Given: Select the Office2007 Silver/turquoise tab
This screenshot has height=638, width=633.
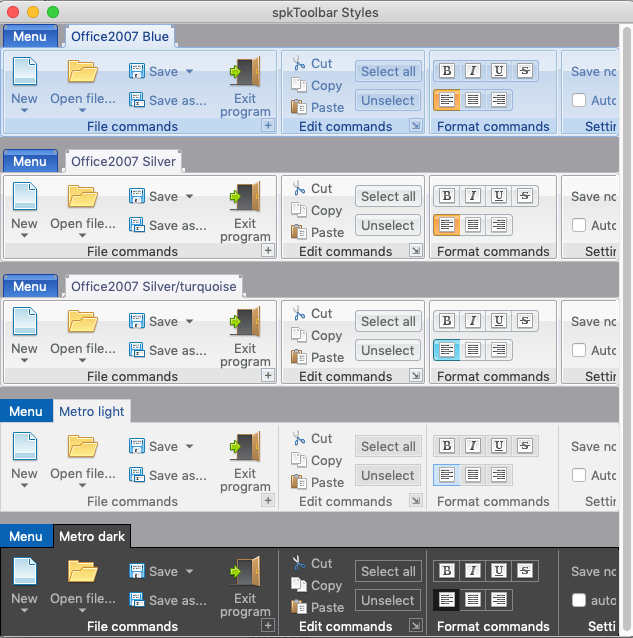Looking at the screenshot, I should 153,286.
